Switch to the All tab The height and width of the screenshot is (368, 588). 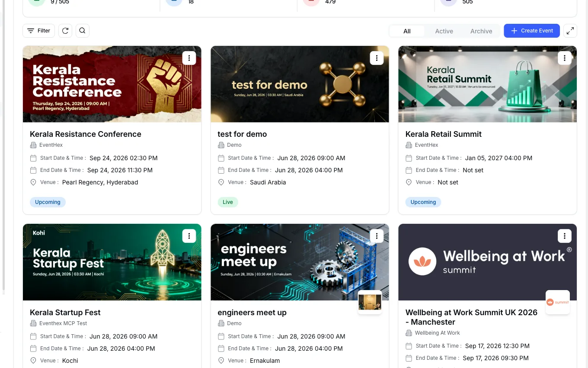coord(407,31)
